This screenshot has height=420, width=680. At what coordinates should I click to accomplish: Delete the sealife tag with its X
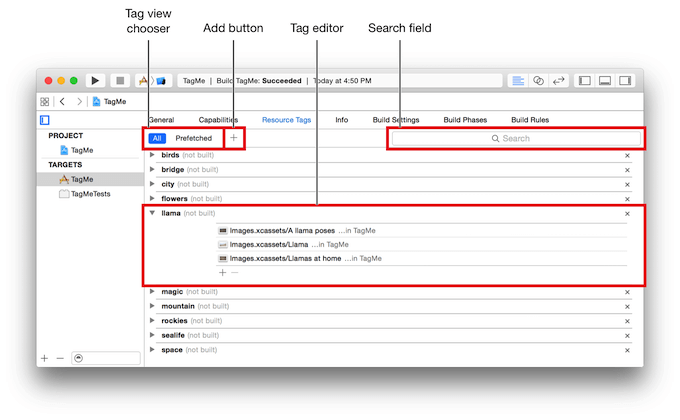pyautogui.click(x=627, y=336)
